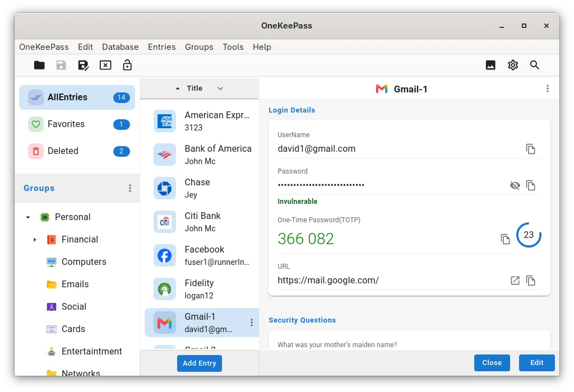Select the Cards group
This screenshot has height=392, width=574.
point(73,329)
